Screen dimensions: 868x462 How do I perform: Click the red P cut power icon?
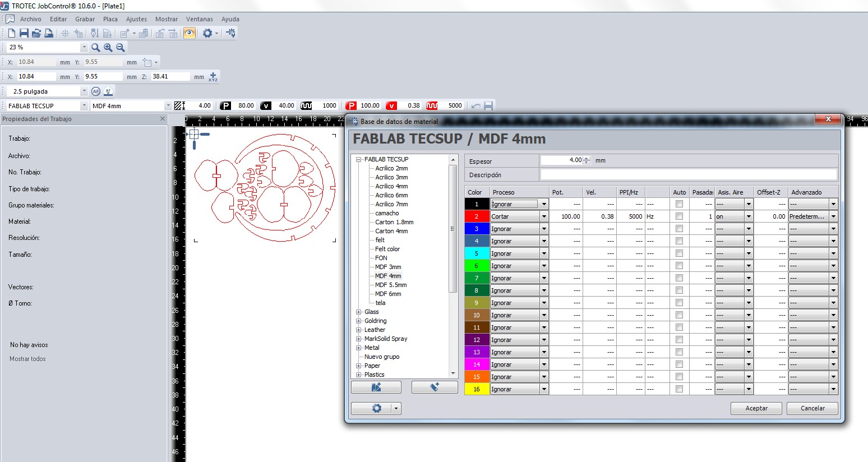351,105
